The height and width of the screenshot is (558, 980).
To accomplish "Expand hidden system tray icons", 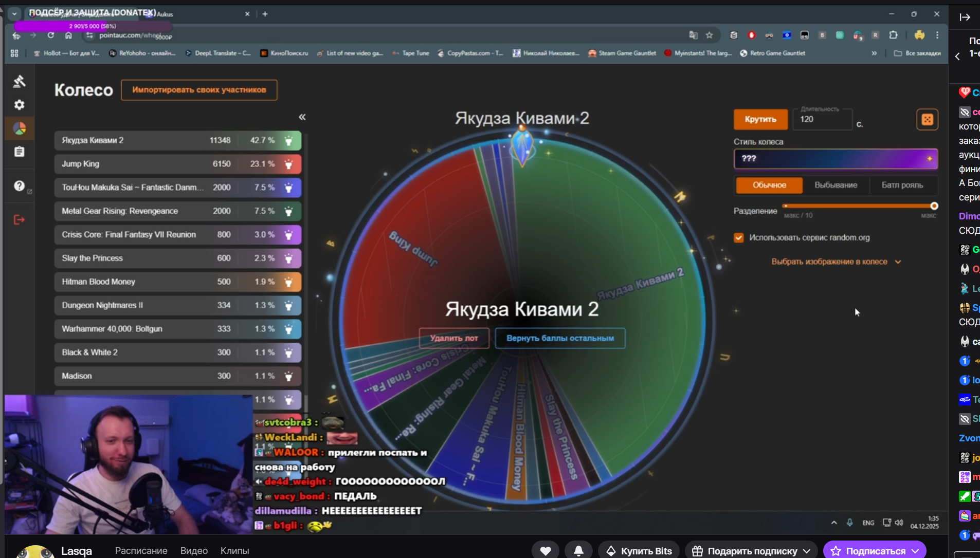I will point(834,523).
